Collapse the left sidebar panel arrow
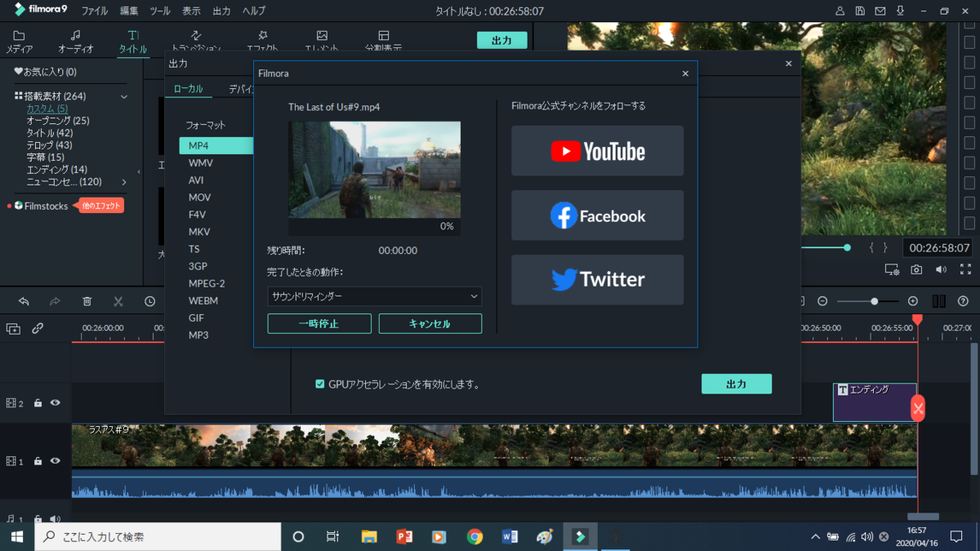The image size is (980, 551). click(138, 171)
